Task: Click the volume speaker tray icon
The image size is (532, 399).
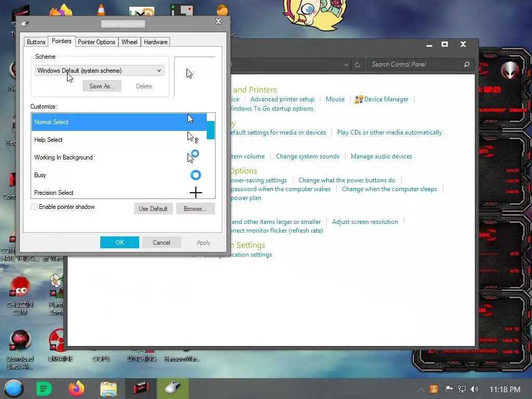Action: tap(474, 389)
